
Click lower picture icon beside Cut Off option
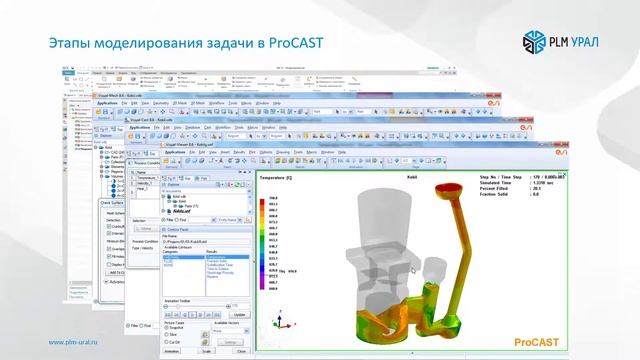point(205,342)
